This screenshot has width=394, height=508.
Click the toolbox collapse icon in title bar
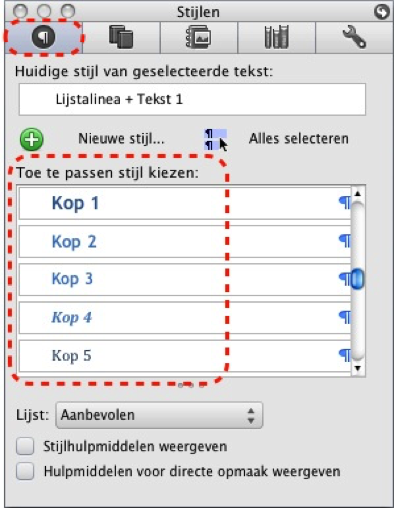pos(381,12)
